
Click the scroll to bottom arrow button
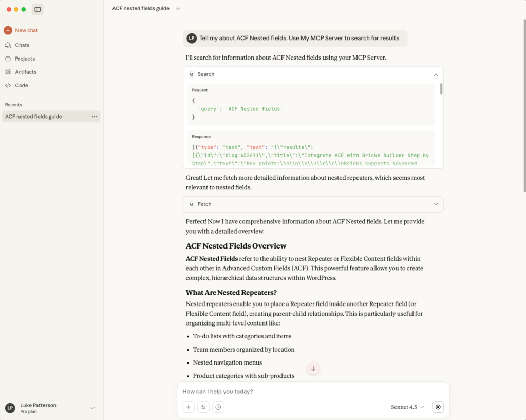[313, 368]
